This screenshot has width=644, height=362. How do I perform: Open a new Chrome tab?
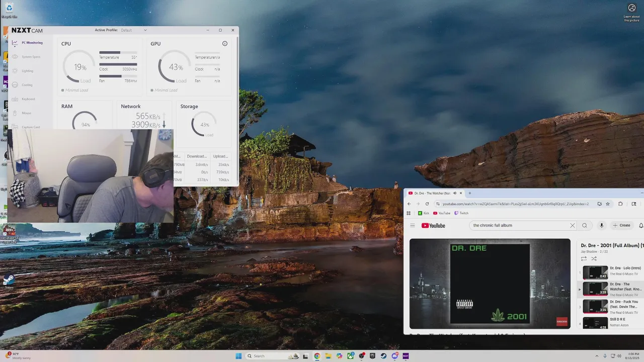click(x=470, y=193)
